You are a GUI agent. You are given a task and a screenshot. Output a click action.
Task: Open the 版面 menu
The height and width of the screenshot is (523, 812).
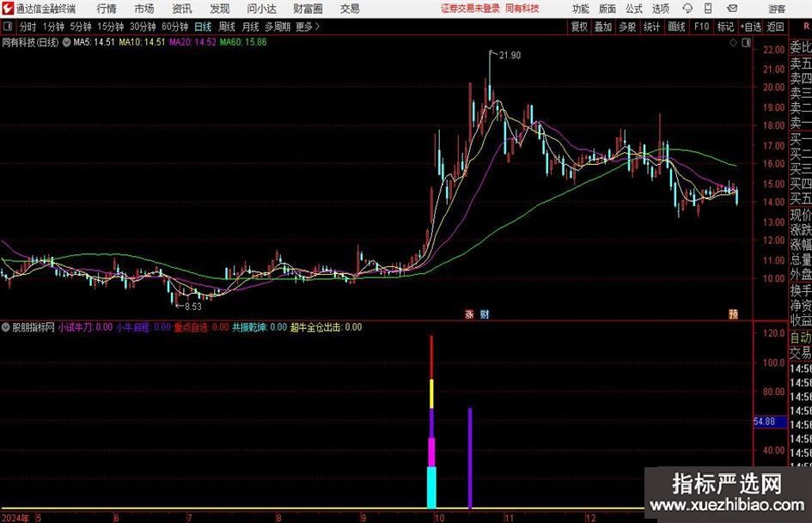tap(607, 9)
